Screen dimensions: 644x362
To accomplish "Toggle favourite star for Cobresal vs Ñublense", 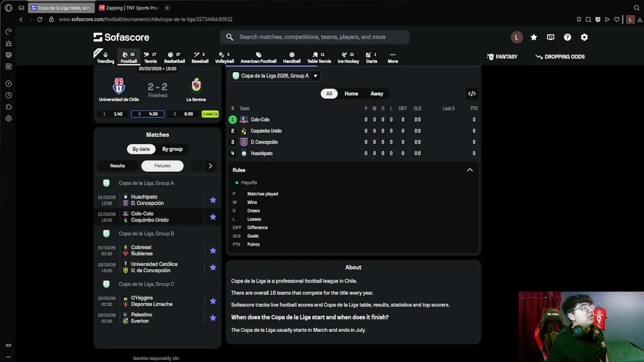I will pyautogui.click(x=213, y=250).
